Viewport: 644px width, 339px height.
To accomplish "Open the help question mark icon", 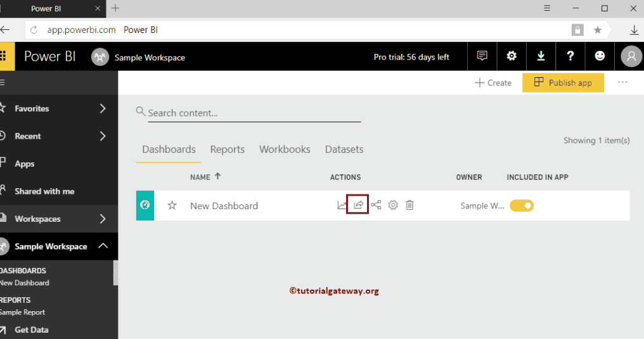I will coord(570,56).
